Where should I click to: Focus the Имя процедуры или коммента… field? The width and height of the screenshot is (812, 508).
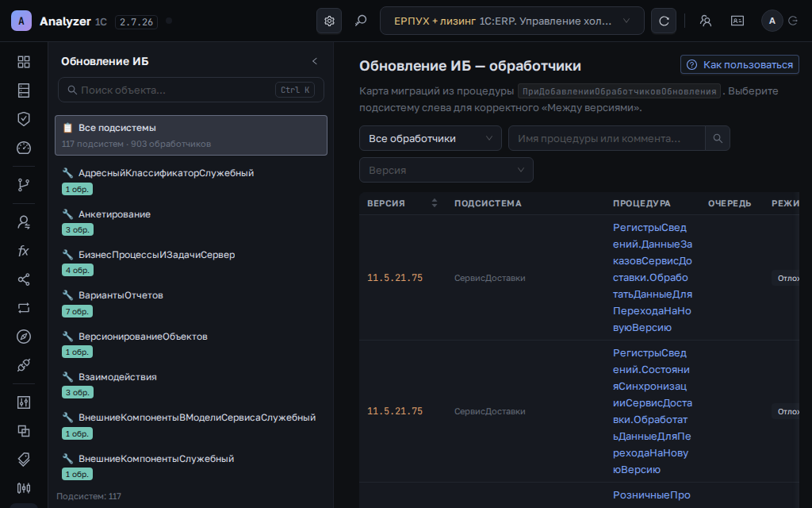click(x=607, y=138)
